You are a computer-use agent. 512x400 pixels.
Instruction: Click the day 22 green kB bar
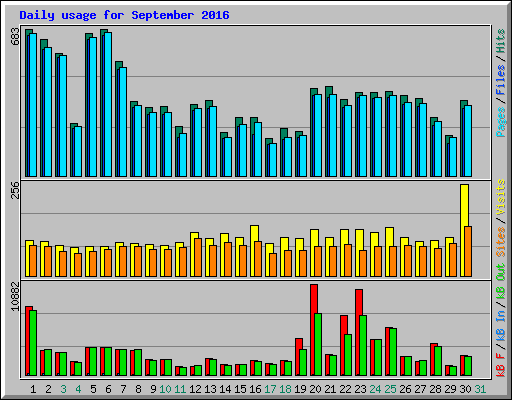pos(348,355)
